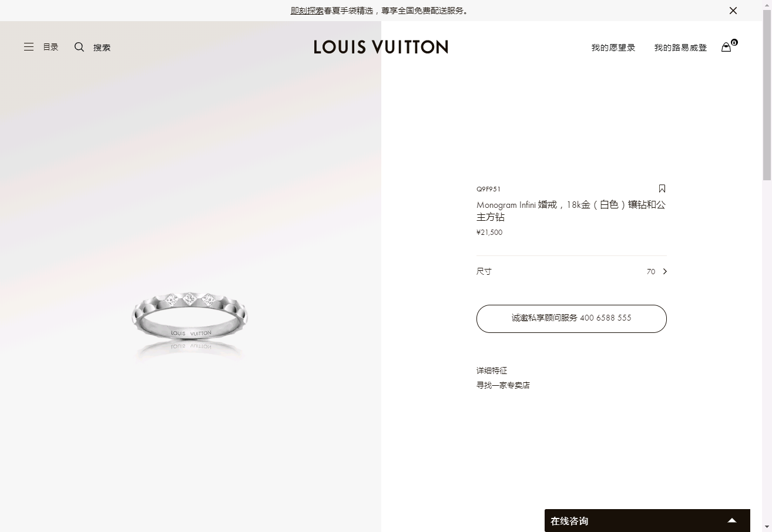Click the 在线咨询 chat bar
Image resolution: width=772 pixels, height=532 pixels.
click(x=647, y=520)
